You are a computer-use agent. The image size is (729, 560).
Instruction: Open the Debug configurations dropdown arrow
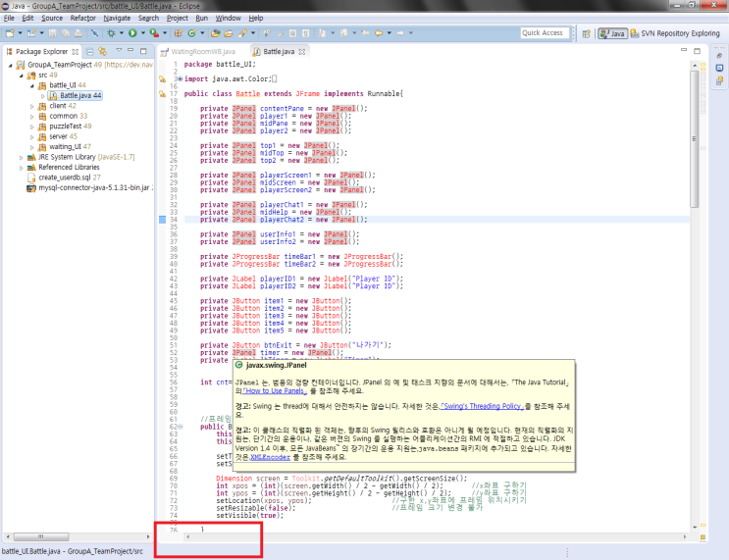122,33
